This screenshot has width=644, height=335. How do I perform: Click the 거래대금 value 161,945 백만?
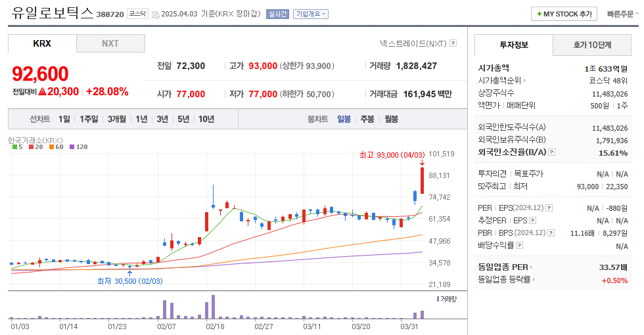point(427,94)
